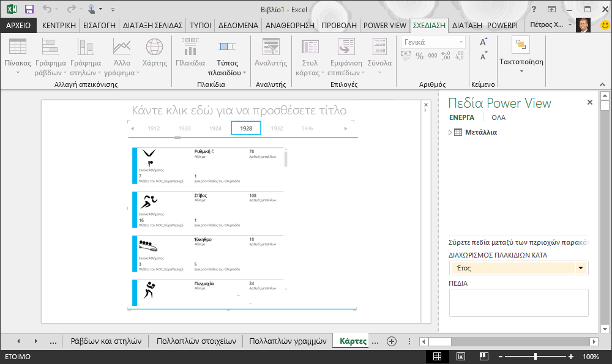This screenshot has width=612, height=364.
Task: Switch to Page Layout view icon
Action: (x=461, y=356)
